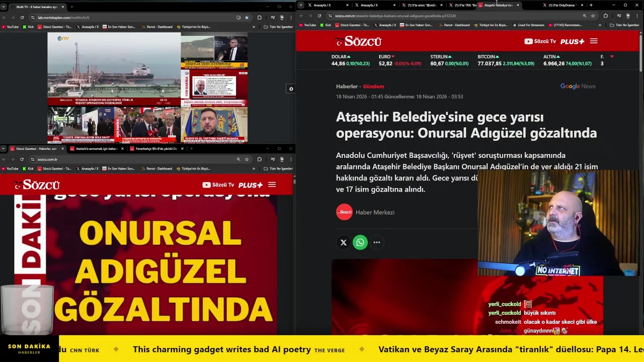This screenshot has height=362, width=644.
Task: Open extensions menu in article window
Action: [x=605, y=16]
